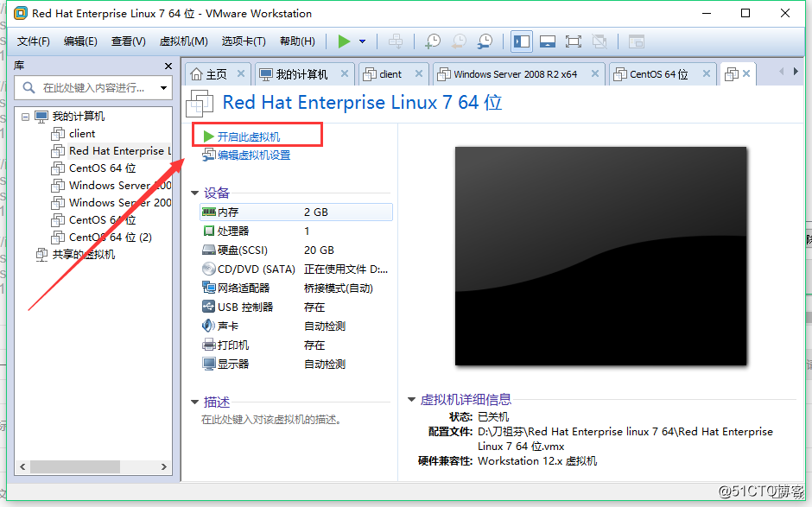
Task: Collapse the 描述 section
Action: (x=194, y=402)
